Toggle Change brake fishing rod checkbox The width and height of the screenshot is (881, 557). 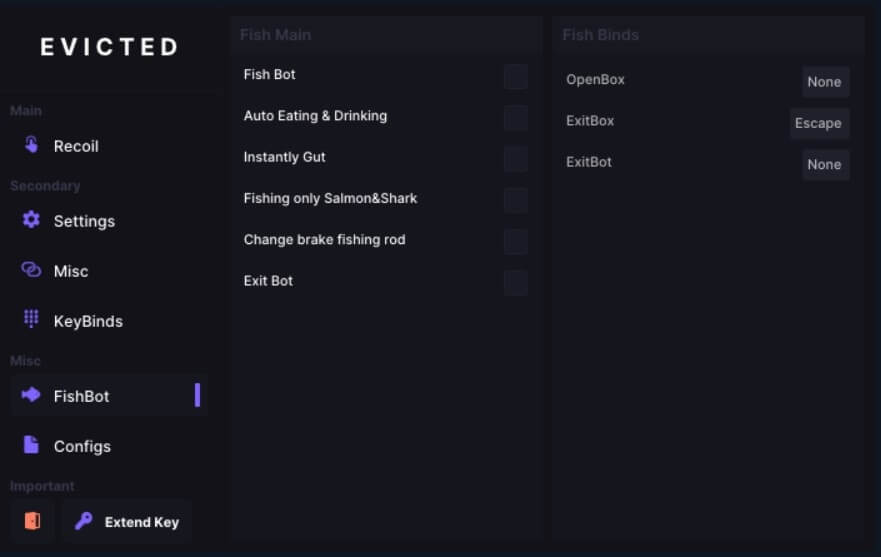click(x=515, y=241)
